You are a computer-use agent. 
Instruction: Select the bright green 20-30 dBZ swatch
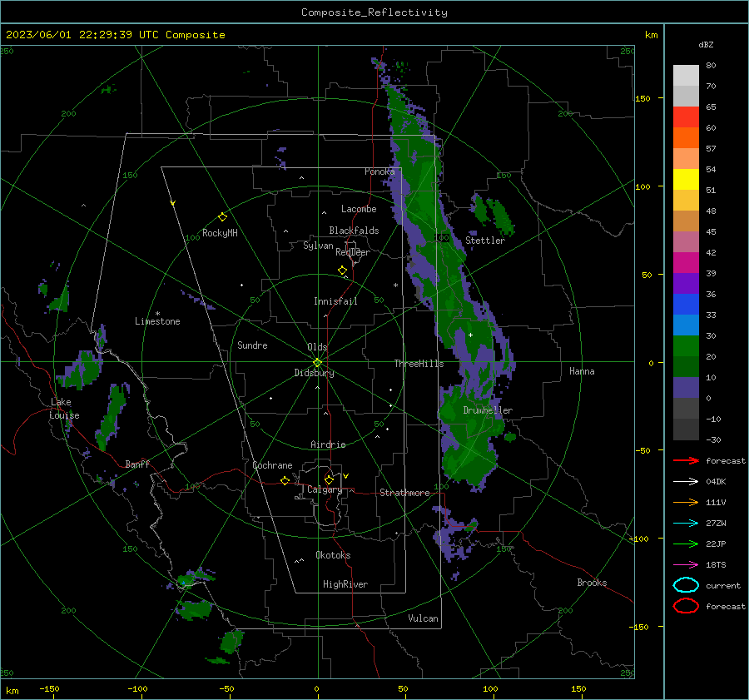(x=686, y=345)
